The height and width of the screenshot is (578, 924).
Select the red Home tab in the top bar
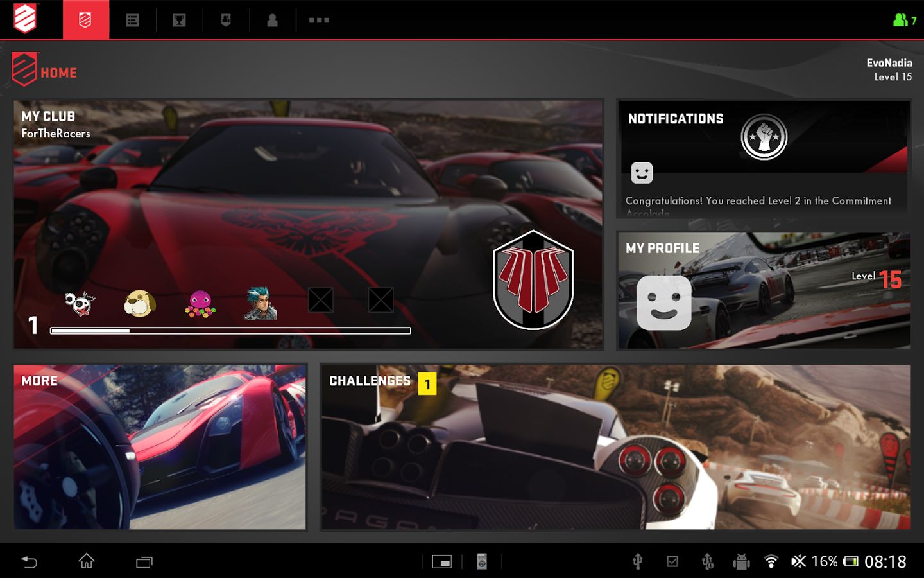pyautogui.click(x=85, y=20)
